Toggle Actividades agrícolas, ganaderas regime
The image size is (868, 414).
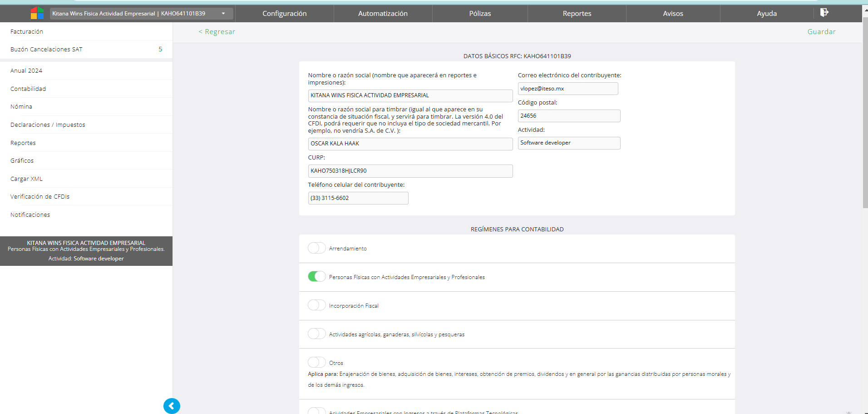[316, 334]
